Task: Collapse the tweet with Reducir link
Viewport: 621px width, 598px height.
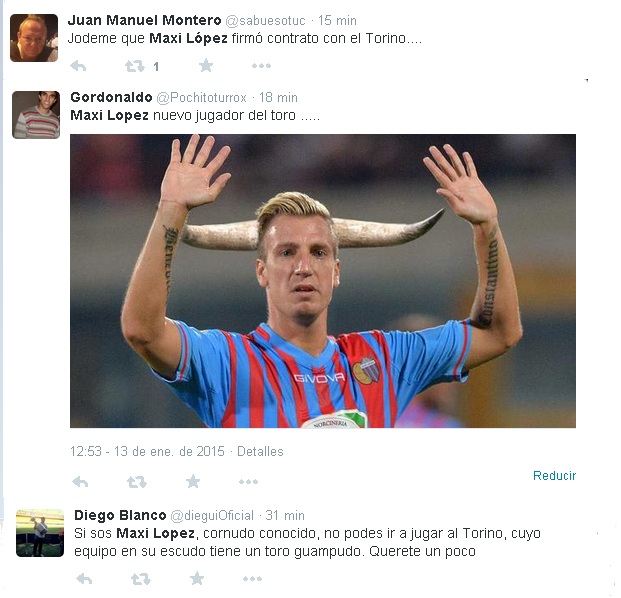Action: (554, 475)
